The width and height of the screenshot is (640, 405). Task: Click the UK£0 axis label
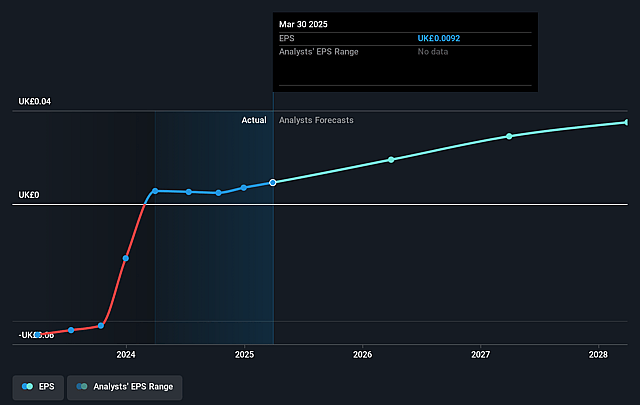29,195
